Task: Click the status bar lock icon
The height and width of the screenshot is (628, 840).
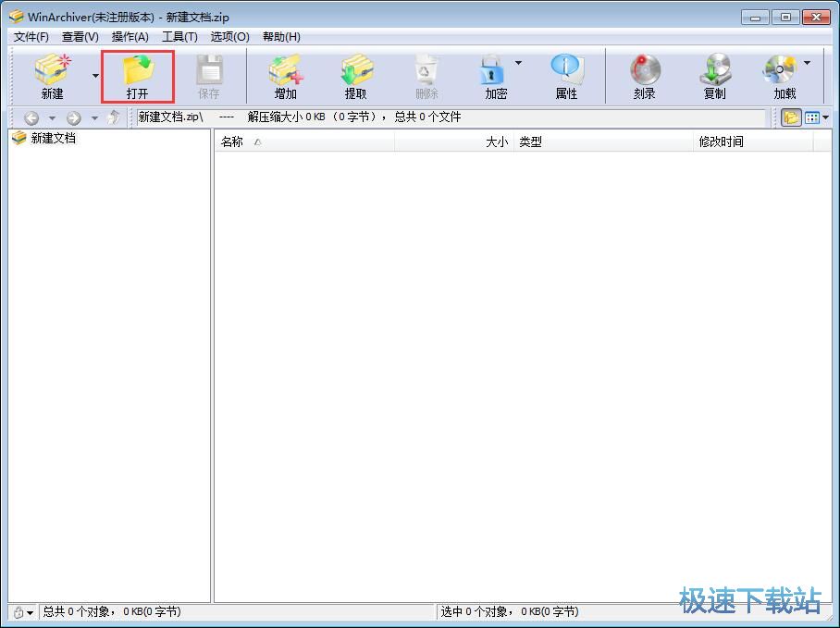Action: coord(19,612)
